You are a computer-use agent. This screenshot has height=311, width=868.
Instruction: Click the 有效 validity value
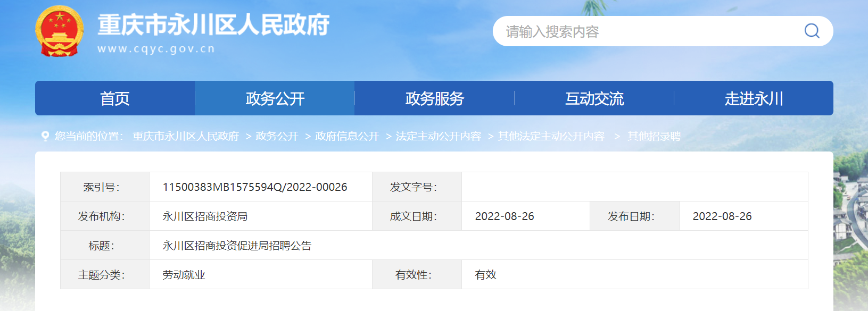(x=485, y=275)
